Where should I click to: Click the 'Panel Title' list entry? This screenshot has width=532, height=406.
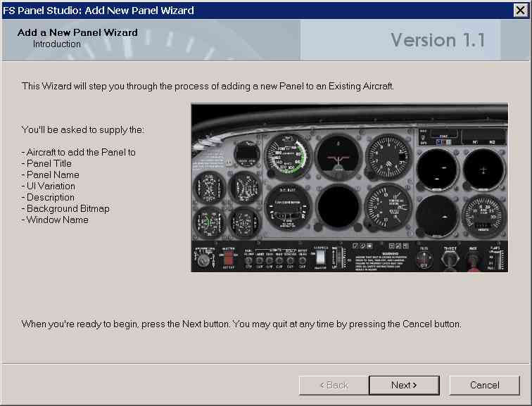click(49, 163)
